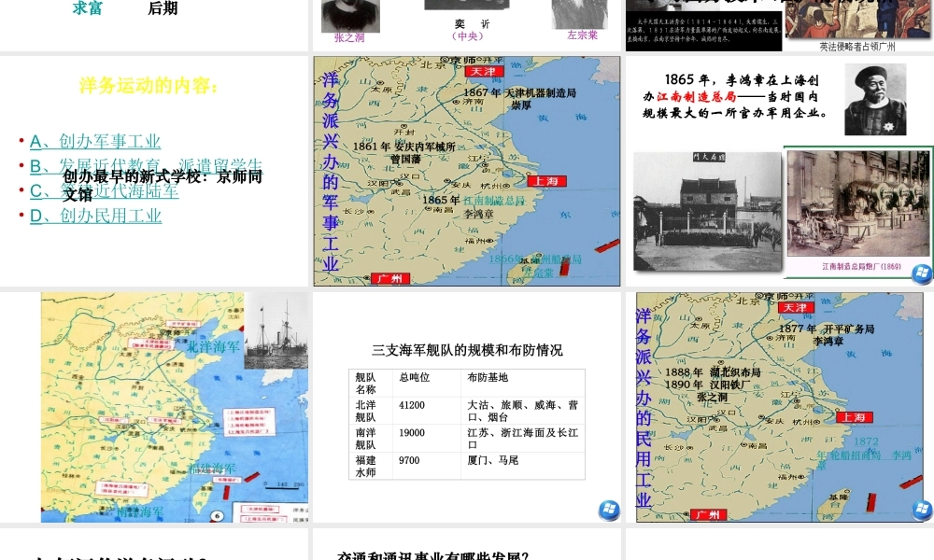Click the 左宗棠 portrait caption

click(582, 35)
